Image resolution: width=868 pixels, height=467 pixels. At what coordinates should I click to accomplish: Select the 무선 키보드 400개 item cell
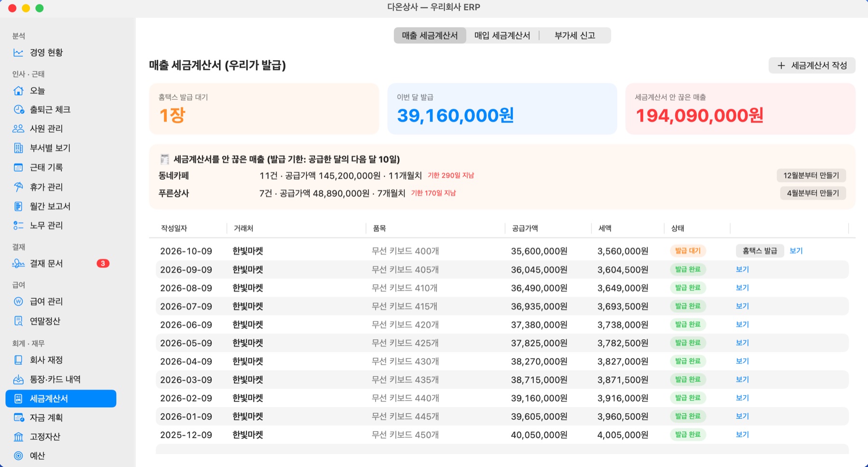click(405, 251)
